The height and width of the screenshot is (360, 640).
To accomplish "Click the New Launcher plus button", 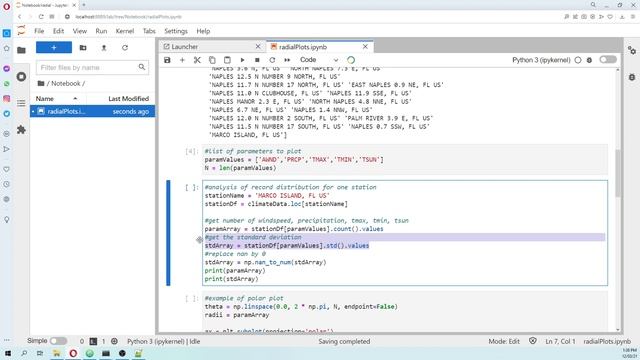I will (x=54, y=47).
